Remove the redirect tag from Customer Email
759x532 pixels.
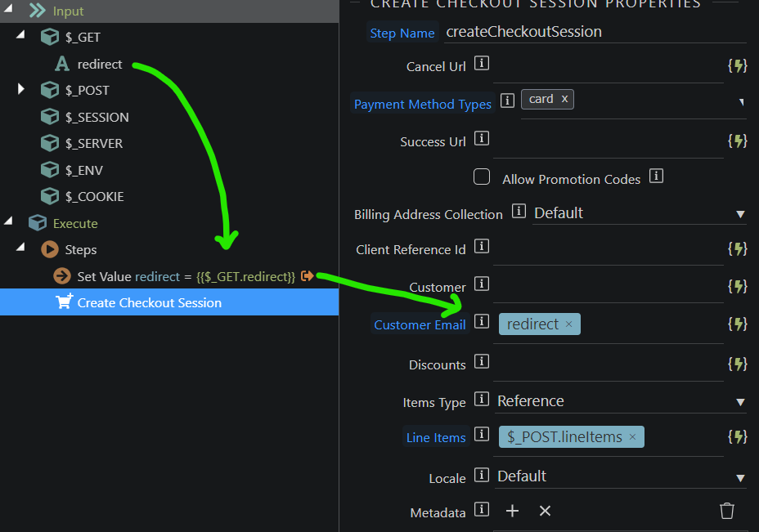(568, 324)
